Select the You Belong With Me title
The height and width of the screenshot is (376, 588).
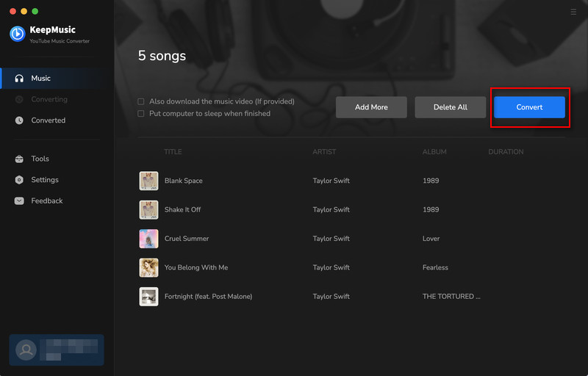click(x=196, y=267)
